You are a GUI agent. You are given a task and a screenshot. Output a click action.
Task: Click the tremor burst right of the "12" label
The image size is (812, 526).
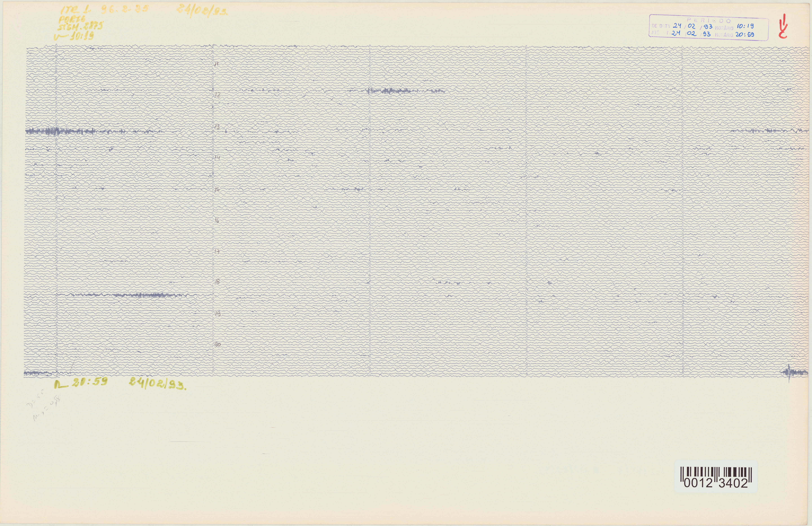point(406,91)
